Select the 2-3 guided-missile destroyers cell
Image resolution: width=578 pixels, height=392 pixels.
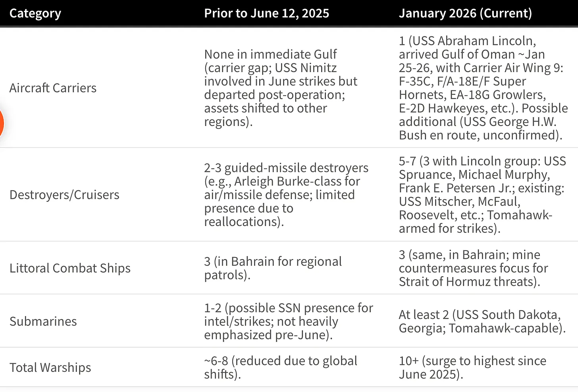pyautogui.click(x=286, y=195)
